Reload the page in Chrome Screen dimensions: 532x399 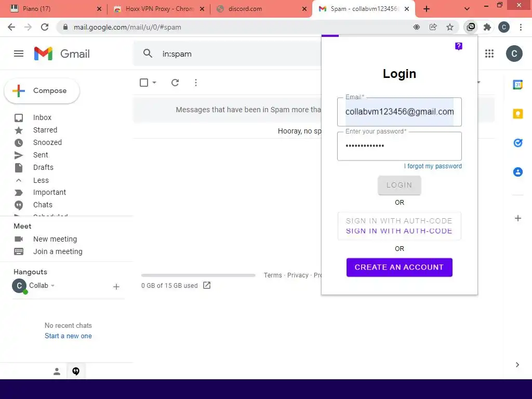(x=45, y=27)
